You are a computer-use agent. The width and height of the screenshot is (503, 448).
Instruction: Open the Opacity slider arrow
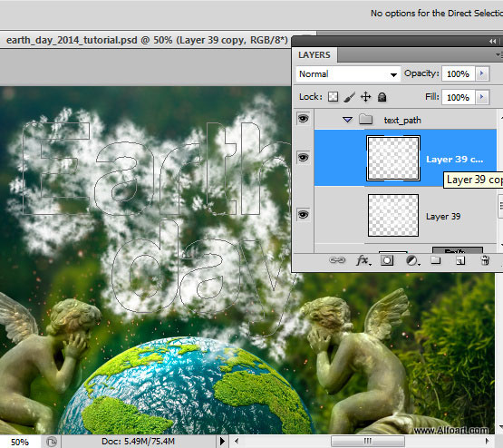(482, 73)
